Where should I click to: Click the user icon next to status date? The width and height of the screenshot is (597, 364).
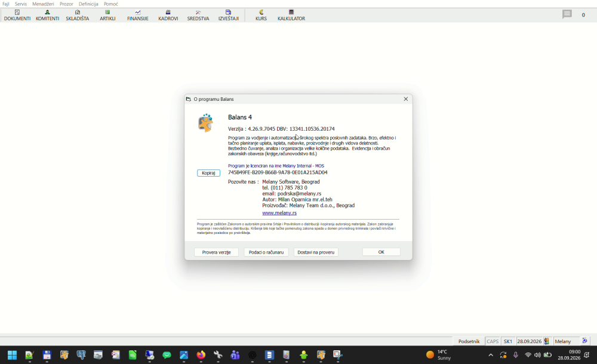[x=547, y=341]
